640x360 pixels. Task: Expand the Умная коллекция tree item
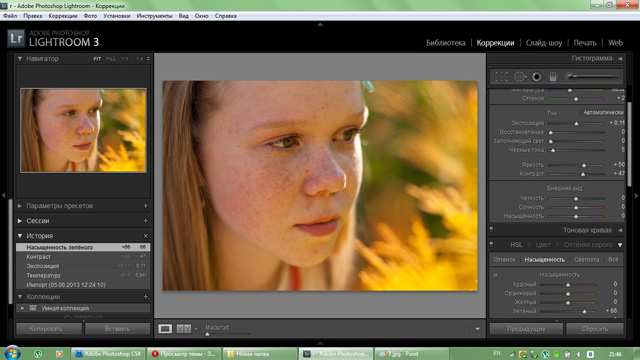coord(22,308)
